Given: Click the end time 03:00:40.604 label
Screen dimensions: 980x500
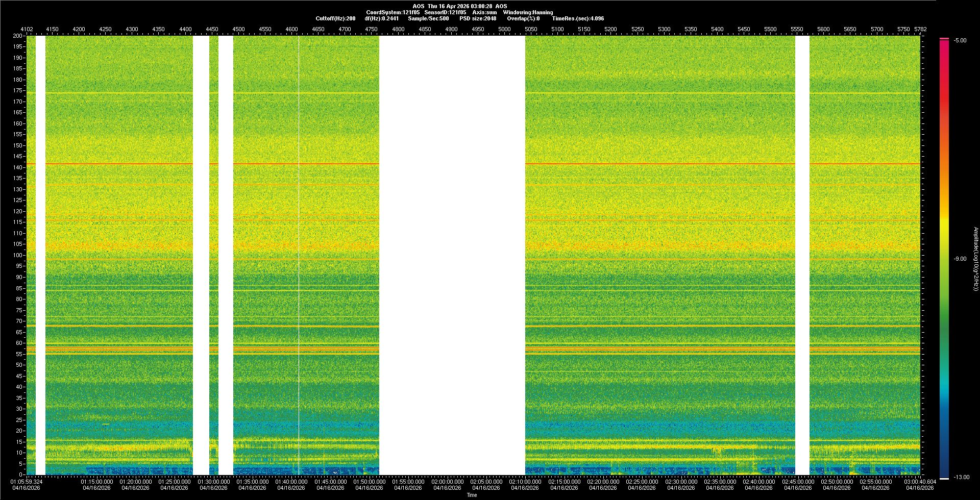Looking at the screenshot, I should [x=920, y=482].
